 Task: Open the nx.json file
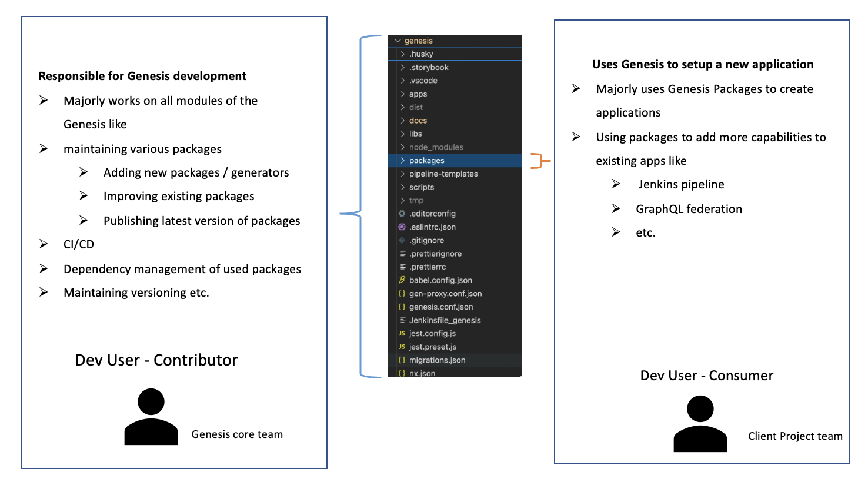pyautogui.click(x=422, y=373)
